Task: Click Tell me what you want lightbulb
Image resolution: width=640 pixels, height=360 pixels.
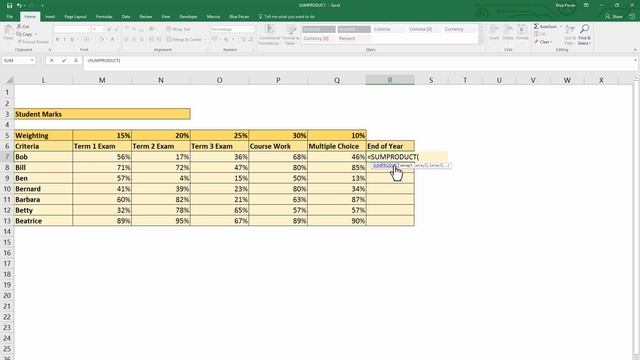Action: tap(287, 16)
